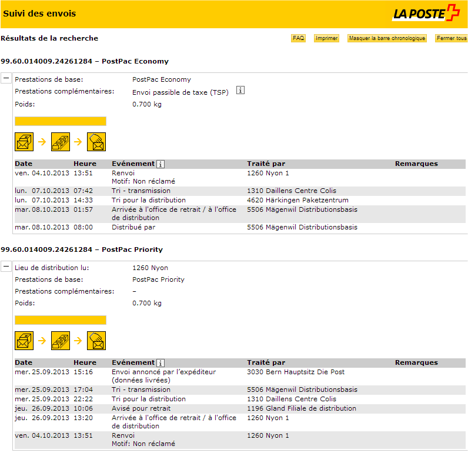468x476 pixels.
Task: Open the FAQ button
Action: point(298,38)
